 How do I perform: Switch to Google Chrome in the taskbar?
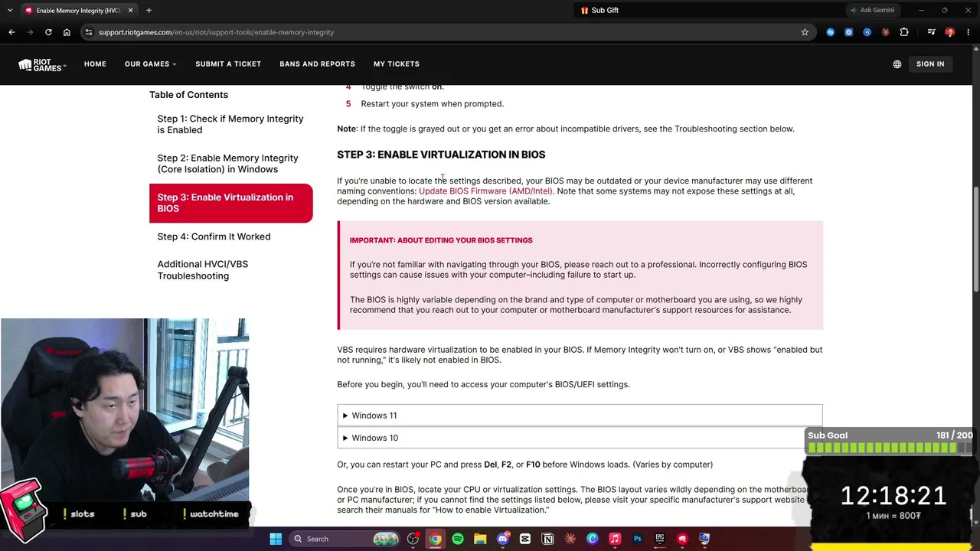point(435,539)
